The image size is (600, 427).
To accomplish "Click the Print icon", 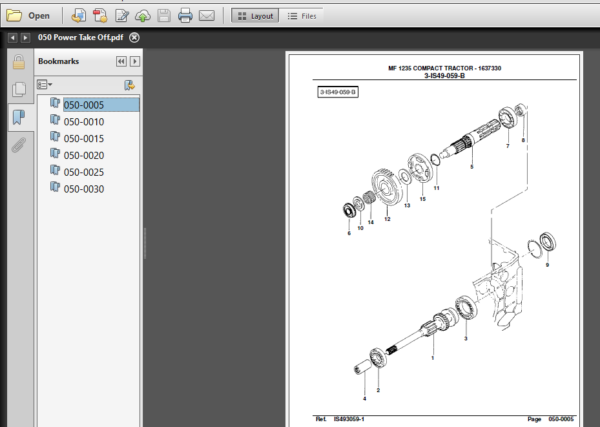I will pyautogui.click(x=185, y=16).
